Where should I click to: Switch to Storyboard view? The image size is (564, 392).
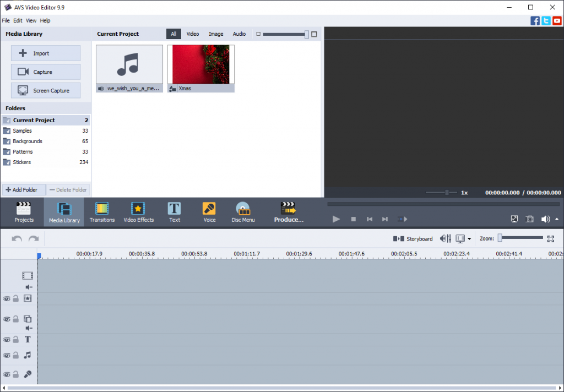click(413, 239)
